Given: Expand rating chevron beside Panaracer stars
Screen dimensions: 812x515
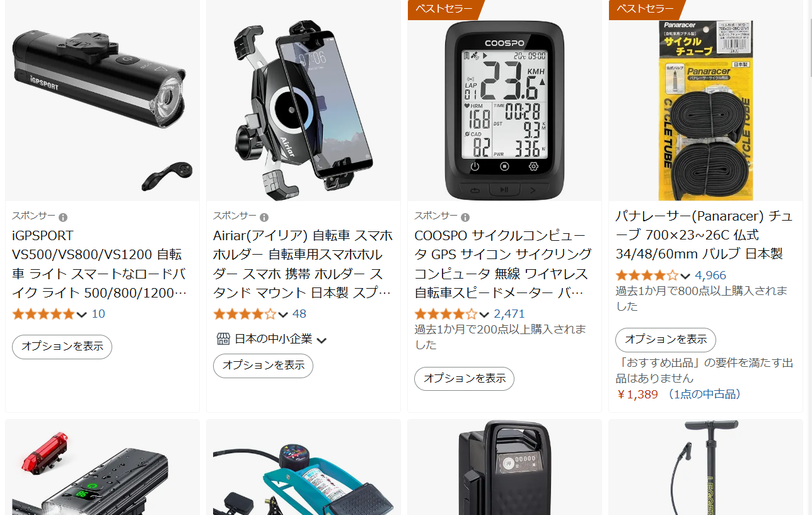Looking at the screenshot, I should [685, 276].
